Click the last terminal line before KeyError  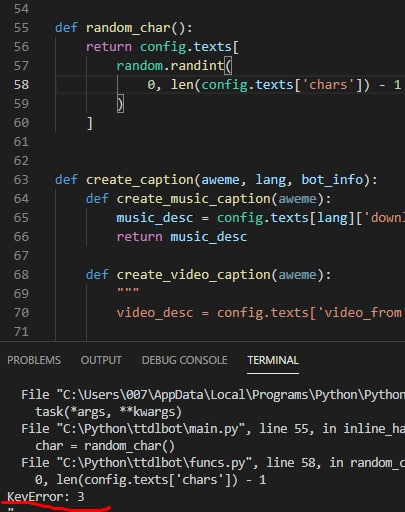(150, 480)
